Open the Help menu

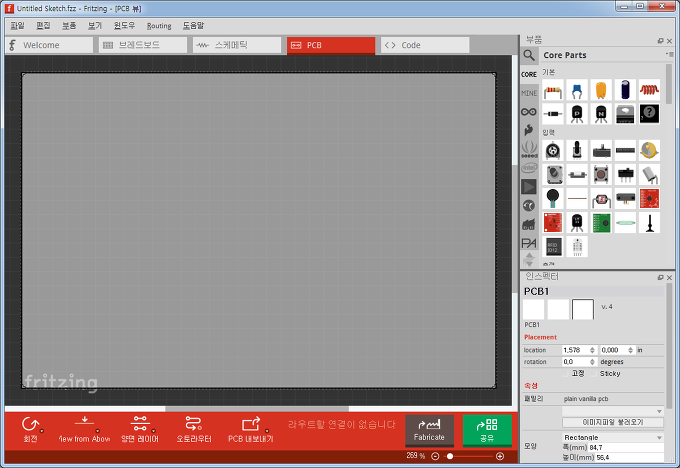[193, 26]
